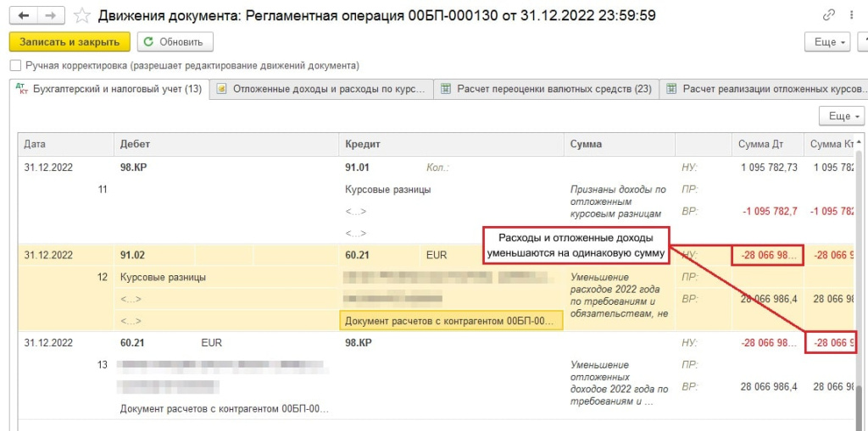
Task: Click the Обновить button
Action: point(175,42)
